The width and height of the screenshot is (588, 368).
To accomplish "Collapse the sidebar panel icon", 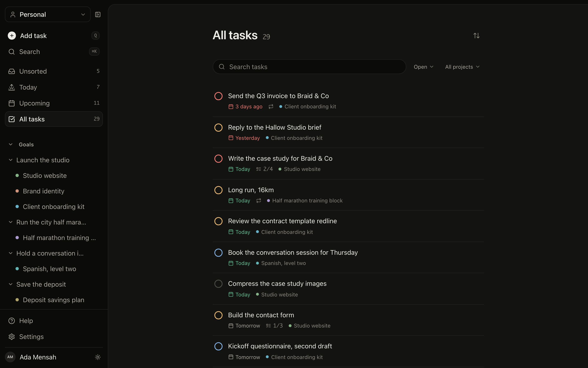I will (98, 15).
